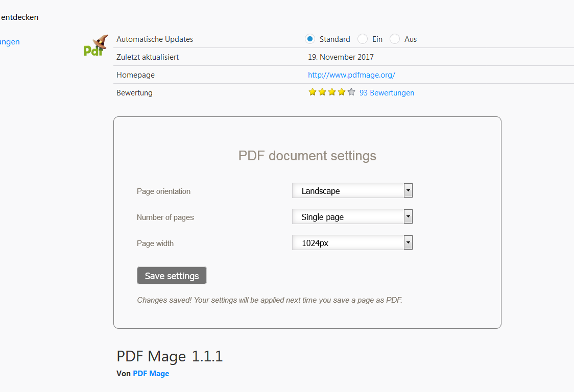Click the 'PDF document settings' heading
This screenshot has height=392, width=574.
[x=307, y=156]
